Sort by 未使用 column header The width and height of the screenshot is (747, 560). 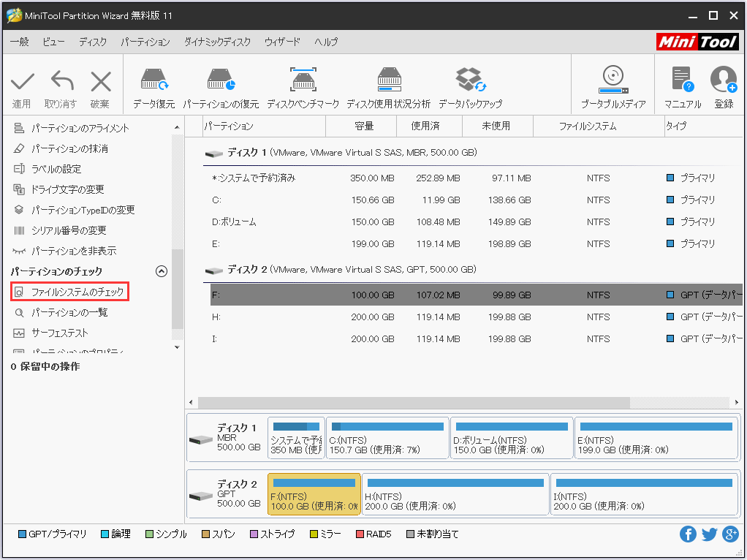click(x=497, y=126)
